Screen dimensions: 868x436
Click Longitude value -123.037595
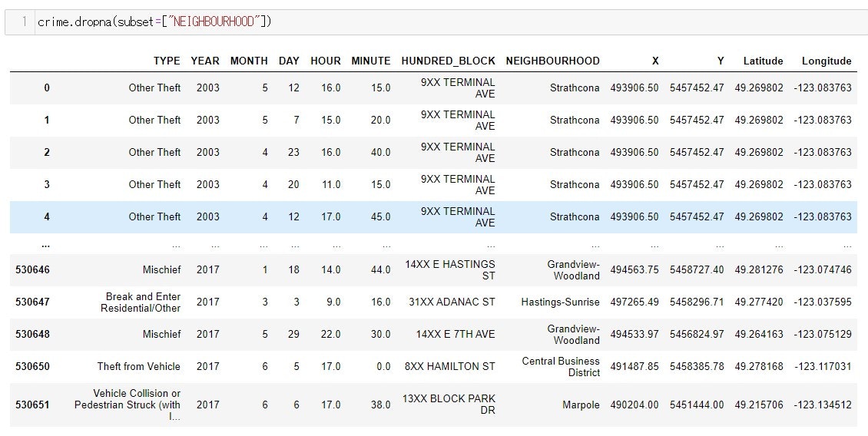click(823, 302)
